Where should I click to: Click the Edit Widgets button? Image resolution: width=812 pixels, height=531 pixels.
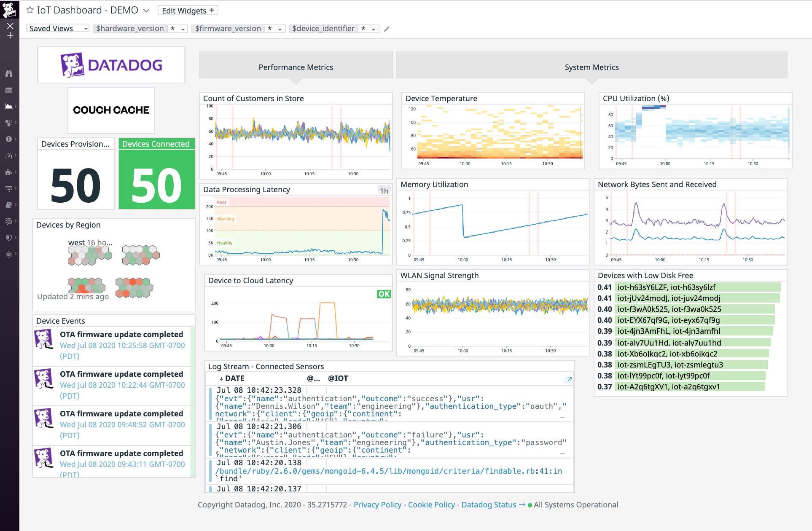pos(188,10)
